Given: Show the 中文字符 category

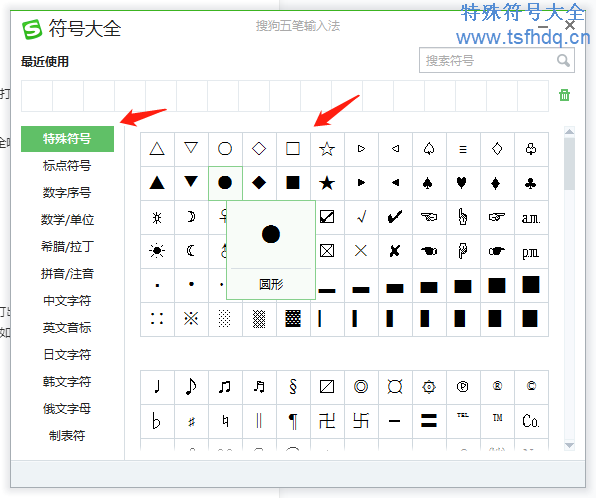Looking at the screenshot, I should pyautogui.click(x=67, y=301).
